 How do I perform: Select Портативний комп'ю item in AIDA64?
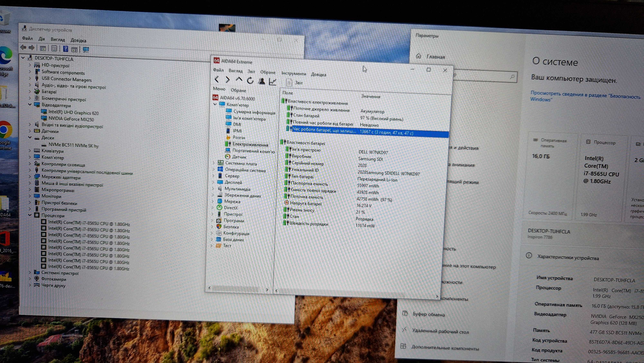(x=254, y=151)
